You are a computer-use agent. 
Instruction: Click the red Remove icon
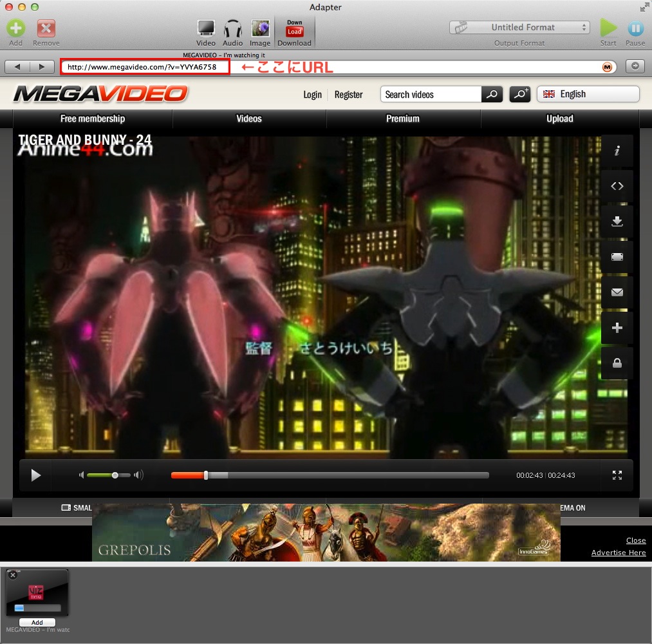coord(46,28)
